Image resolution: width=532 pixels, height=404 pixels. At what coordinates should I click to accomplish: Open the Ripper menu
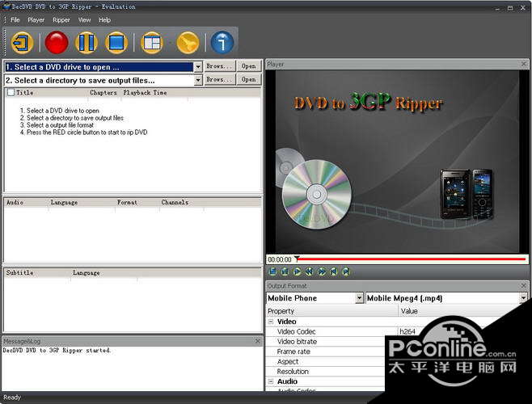pyautogui.click(x=61, y=20)
